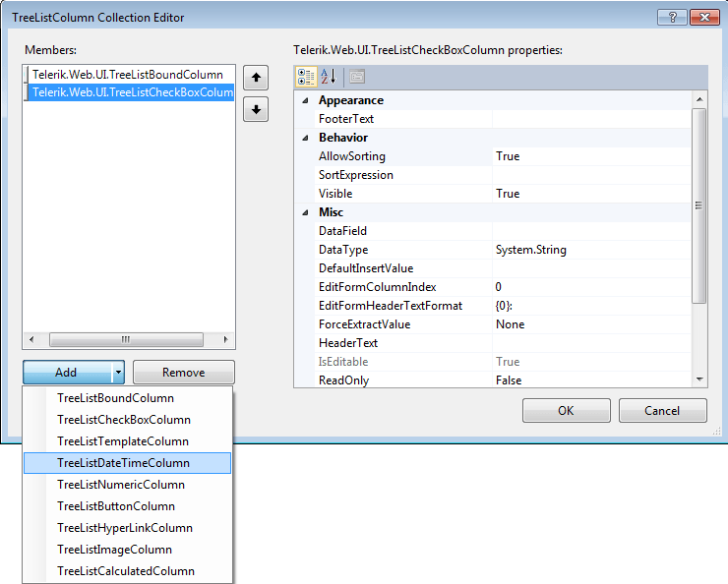Edit the SortExpression value field

pos(591,175)
